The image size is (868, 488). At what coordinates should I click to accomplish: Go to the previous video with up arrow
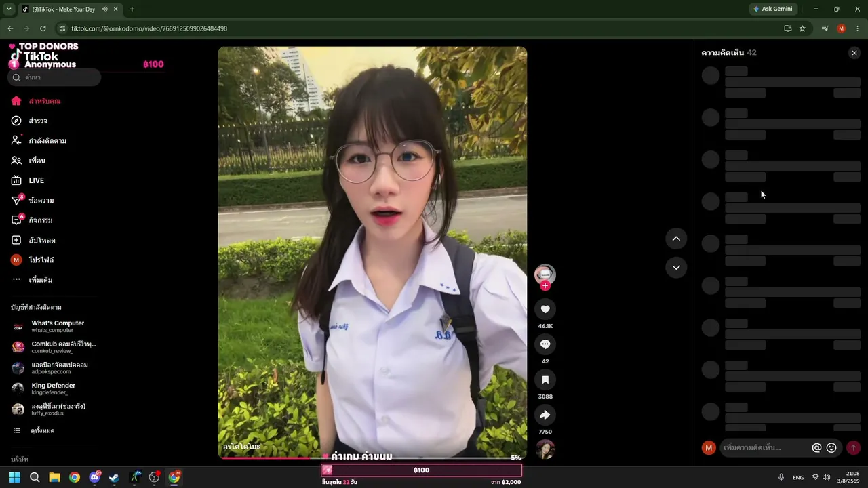(676, 239)
